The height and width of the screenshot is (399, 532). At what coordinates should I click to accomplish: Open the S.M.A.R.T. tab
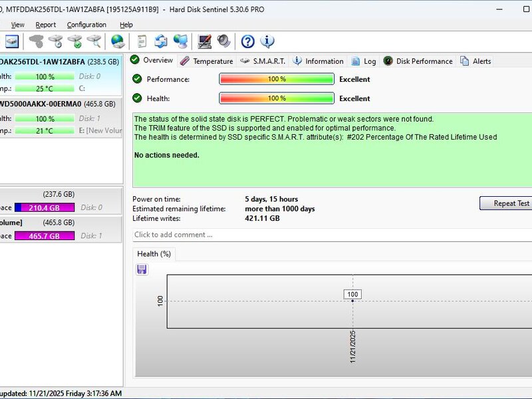point(263,61)
